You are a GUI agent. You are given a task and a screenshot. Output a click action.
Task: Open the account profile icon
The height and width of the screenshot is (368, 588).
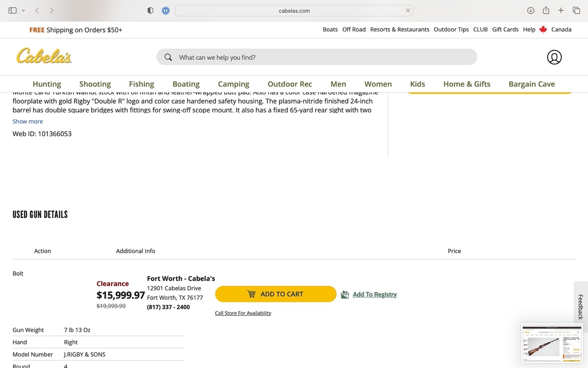554,57
